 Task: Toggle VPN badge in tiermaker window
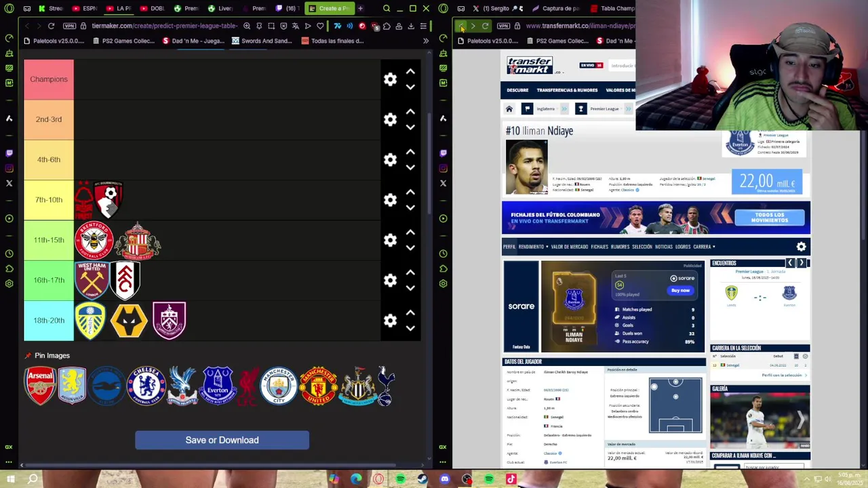click(69, 26)
